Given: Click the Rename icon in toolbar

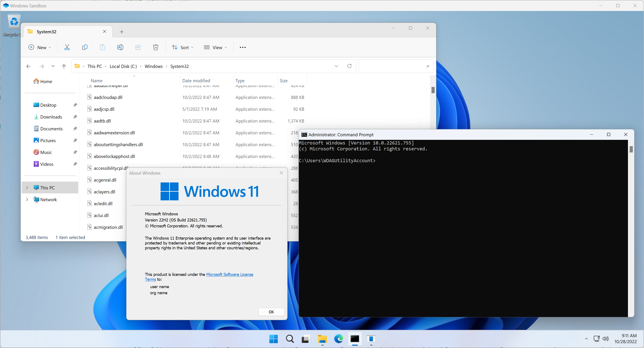Looking at the screenshot, I should pyautogui.click(x=120, y=47).
